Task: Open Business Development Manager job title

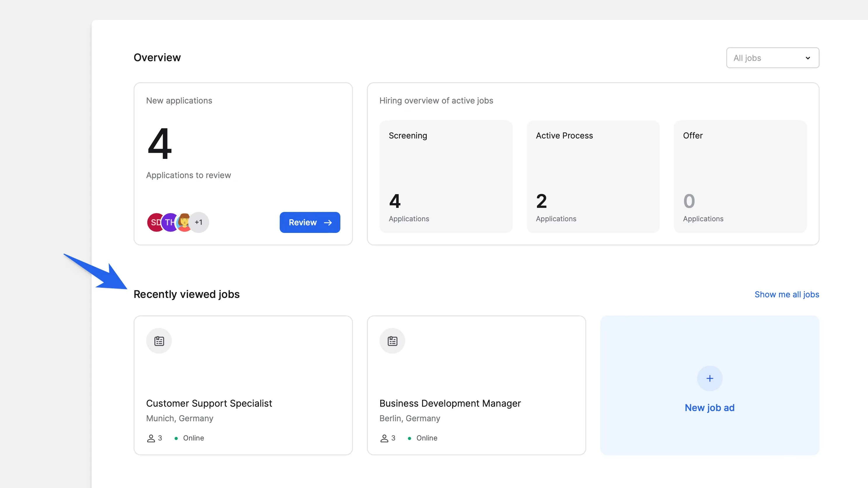Action: pos(450,403)
